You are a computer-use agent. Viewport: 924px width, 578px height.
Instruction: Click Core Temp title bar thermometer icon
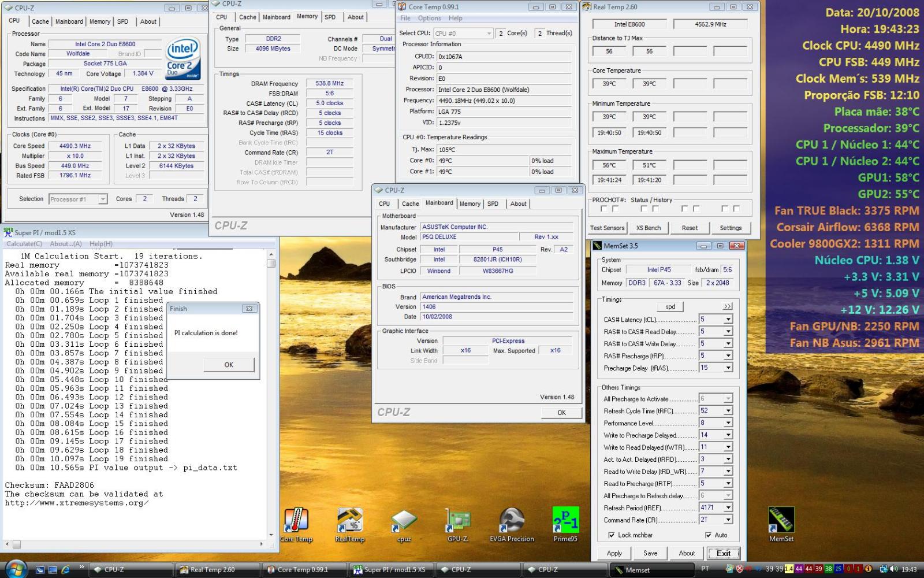click(402, 7)
